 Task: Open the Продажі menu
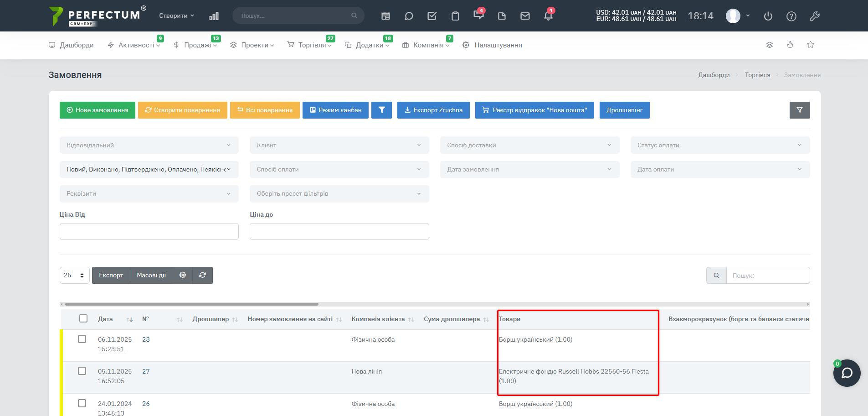198,45
